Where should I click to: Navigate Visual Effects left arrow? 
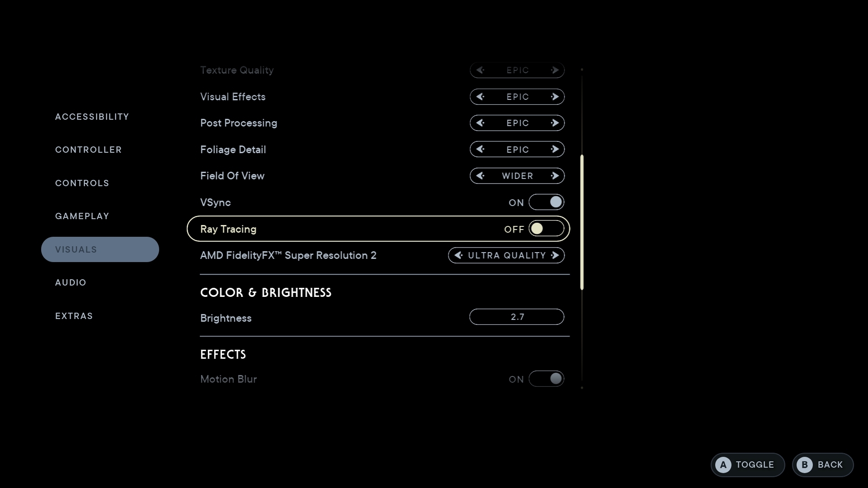[x=480, y=97]
